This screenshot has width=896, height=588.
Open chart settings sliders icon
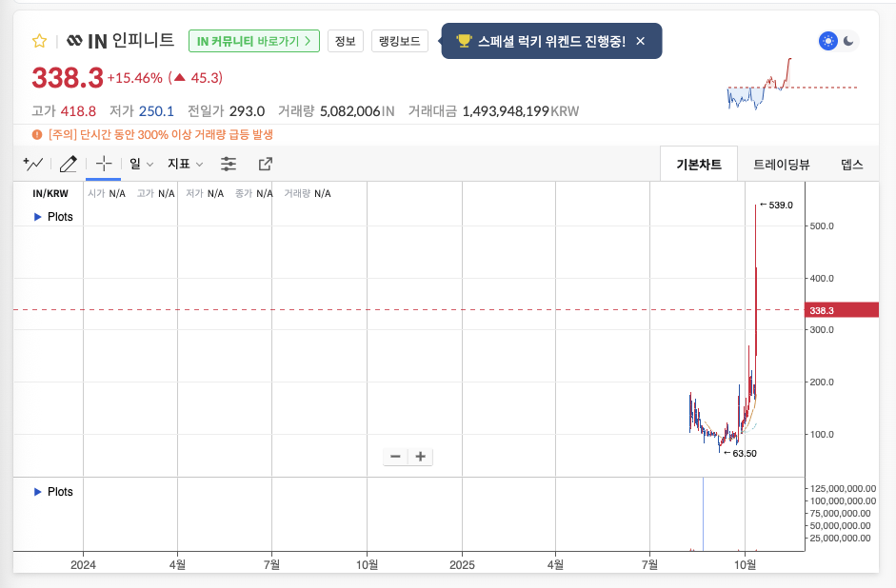(229, 164)
